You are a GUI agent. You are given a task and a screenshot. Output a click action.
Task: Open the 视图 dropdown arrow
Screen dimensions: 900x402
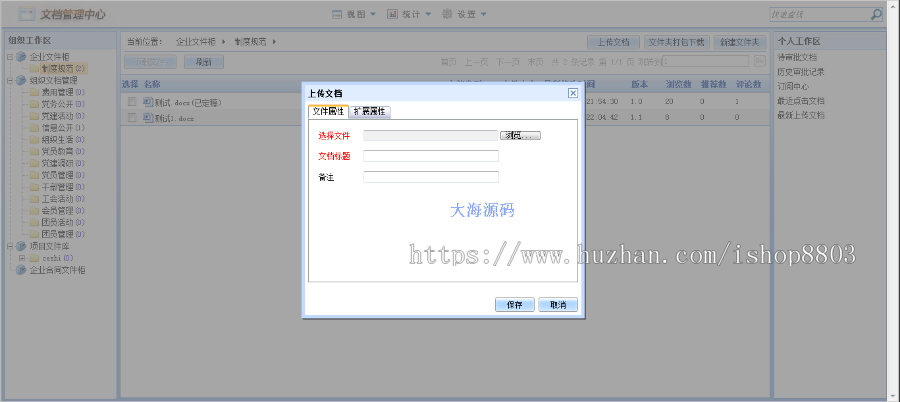point(373,14)
